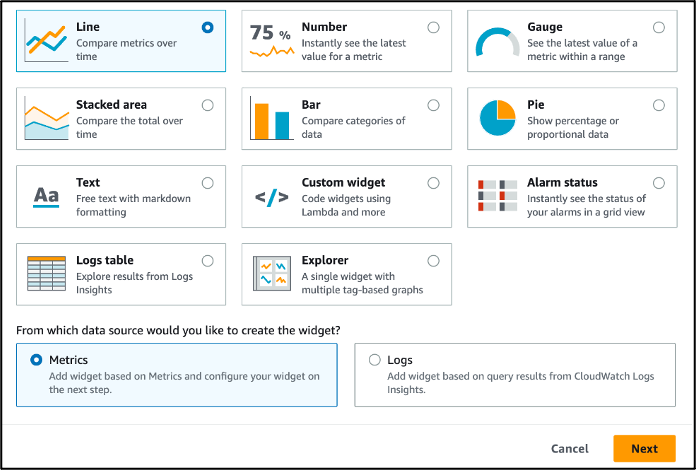
Task: Click the Bar chart widget icon
Action: click(270, 119)
